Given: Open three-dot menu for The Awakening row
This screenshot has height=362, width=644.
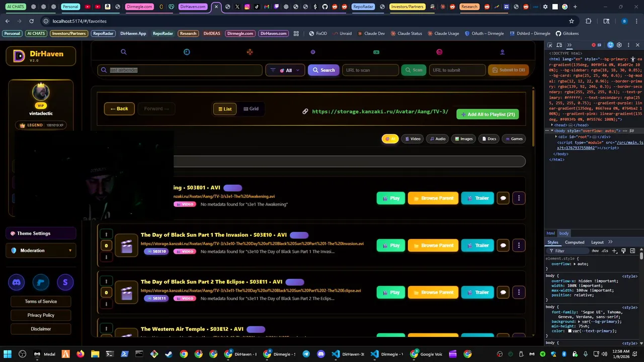Looking at the screenshot, I should point(519,198).
